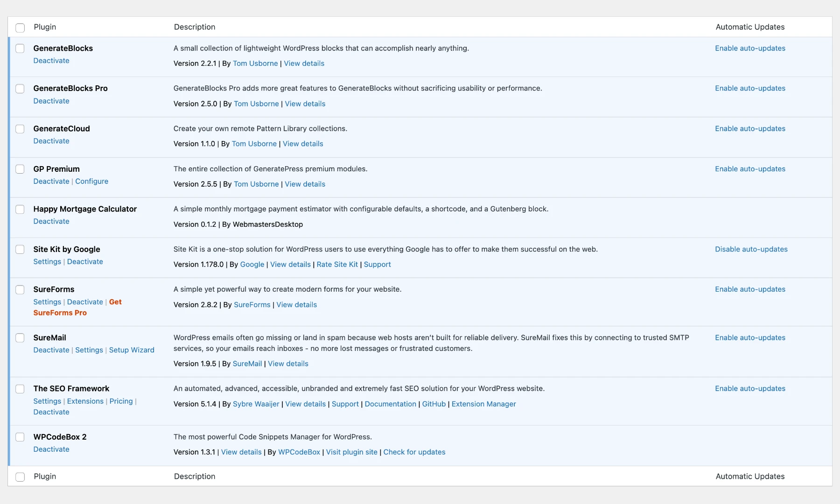Open Site Kit by Google Settings
840x504 pixels.
coord(47,262)
